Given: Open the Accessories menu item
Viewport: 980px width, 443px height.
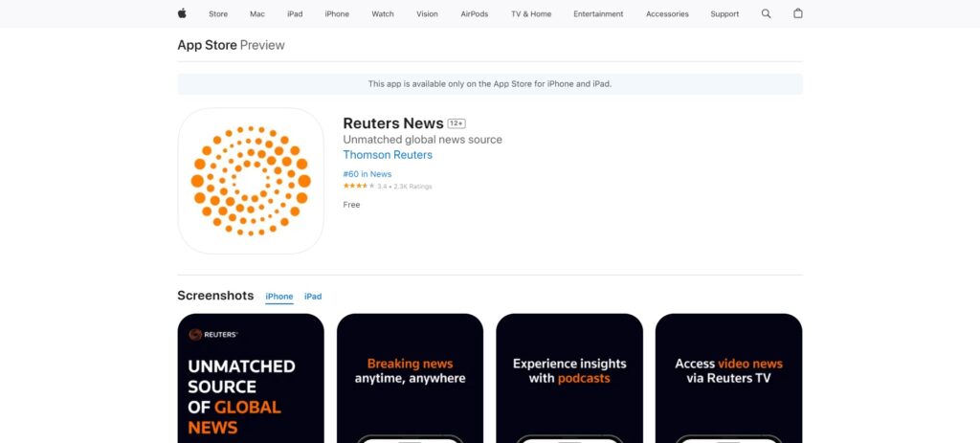Looking at the screenshot, I should click(667, 13).
